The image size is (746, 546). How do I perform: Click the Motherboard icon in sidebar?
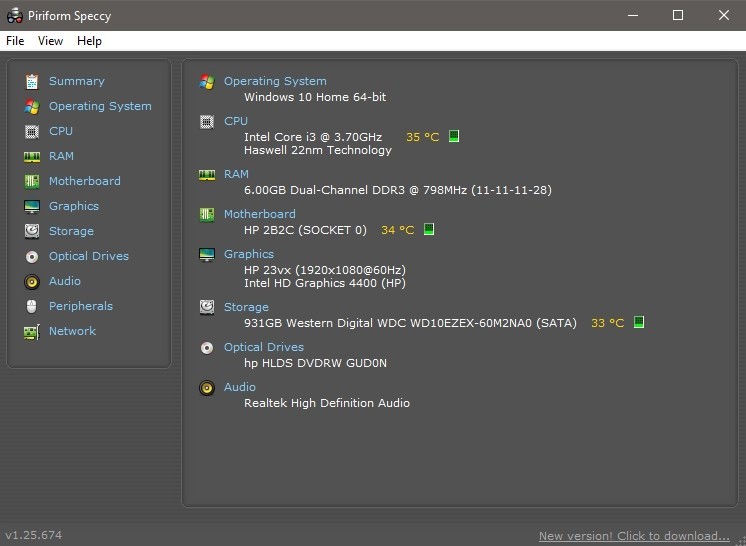point(32,181)
